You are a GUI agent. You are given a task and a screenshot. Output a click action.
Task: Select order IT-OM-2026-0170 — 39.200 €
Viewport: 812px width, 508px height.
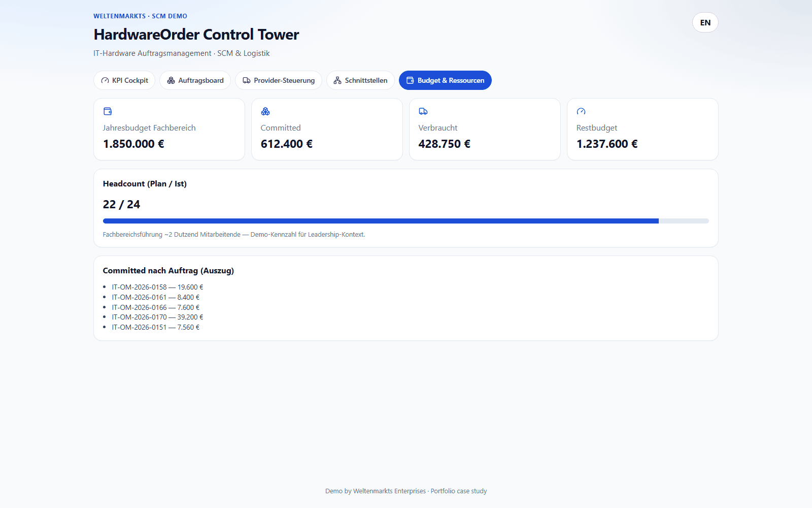pos(157,317)
